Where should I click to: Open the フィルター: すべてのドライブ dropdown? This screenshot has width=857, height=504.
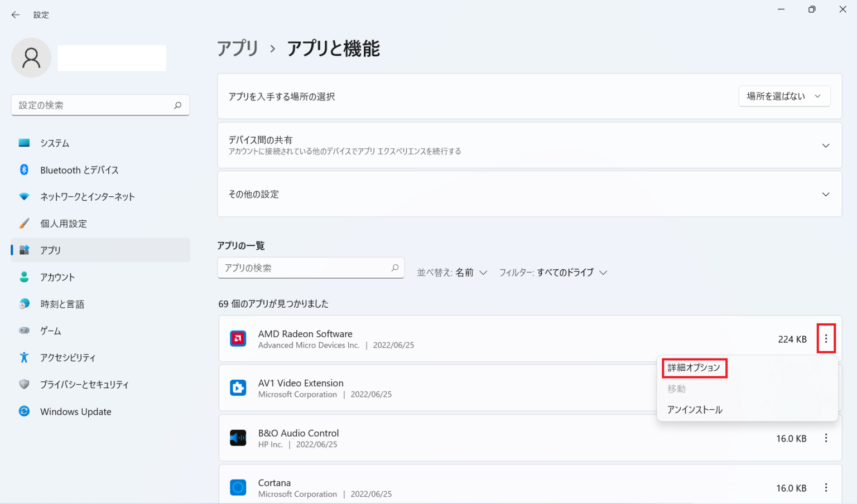pyautogui.click(x=553, y=273)
